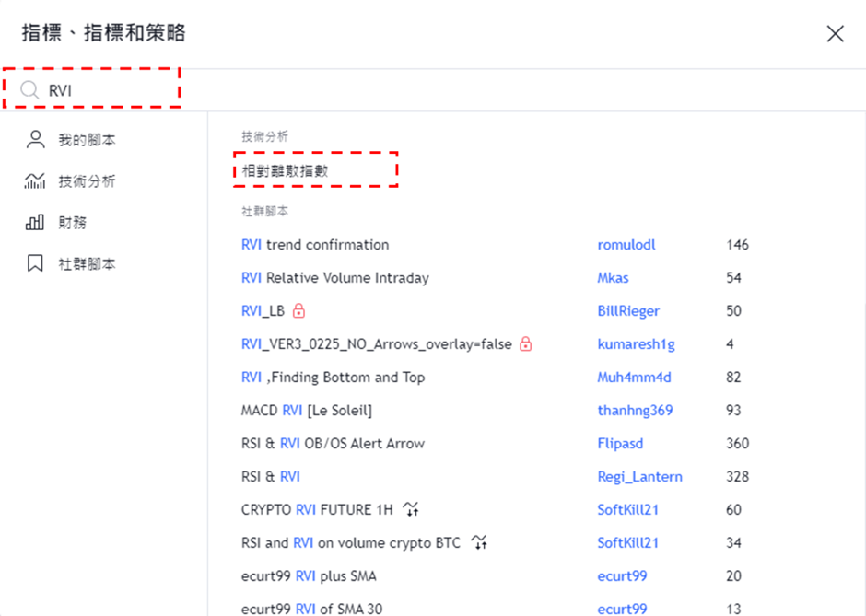Select ecurt99 RVI plus SMA script
The height and width of the screenshot is (616, 866).
[309, 576]
